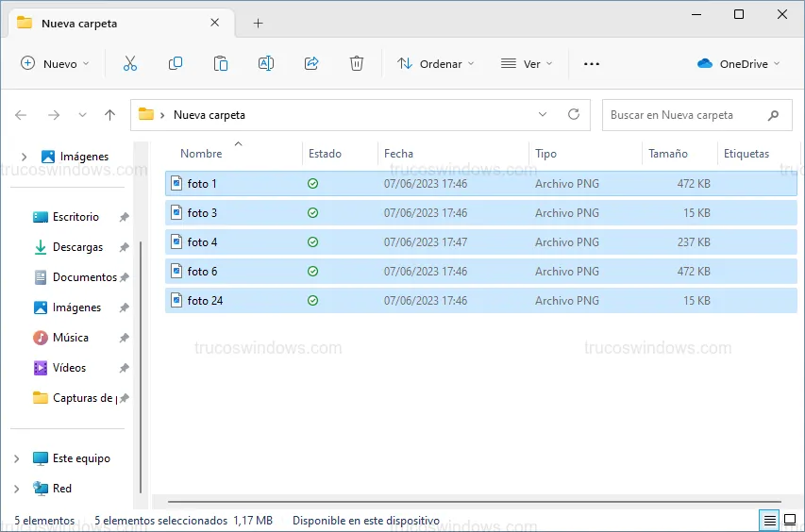
Task: Sort files by Tamaño column header
Action: click(668, 154)
